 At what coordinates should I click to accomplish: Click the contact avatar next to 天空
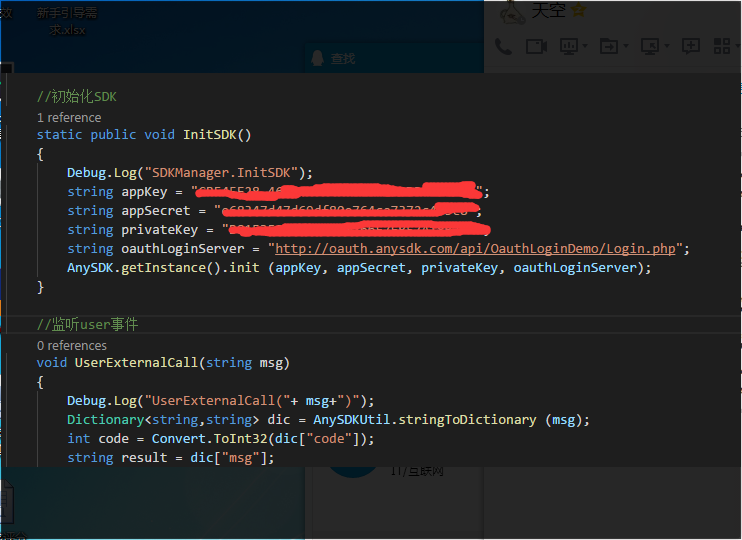pos(513,12)
